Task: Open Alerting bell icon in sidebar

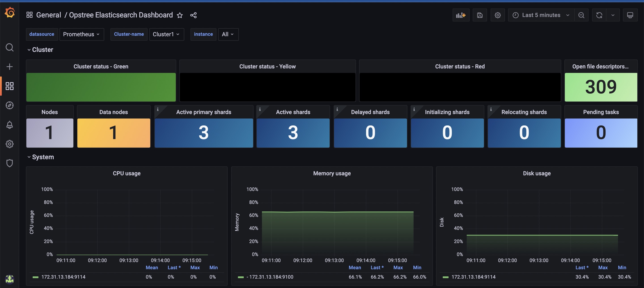Action: click(x=9, y=125)
